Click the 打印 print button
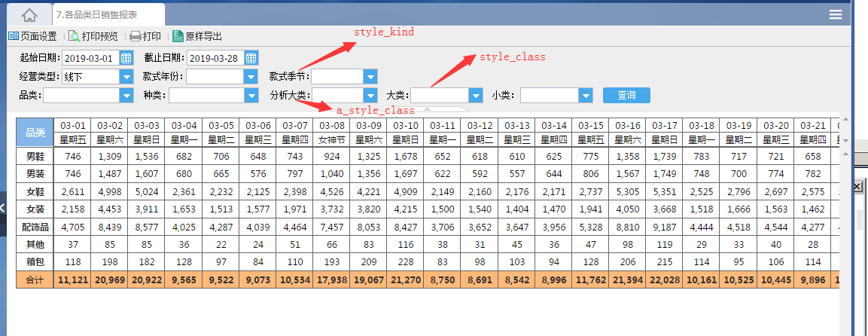This screenshot has width=868, height=336. click(145, 36)
